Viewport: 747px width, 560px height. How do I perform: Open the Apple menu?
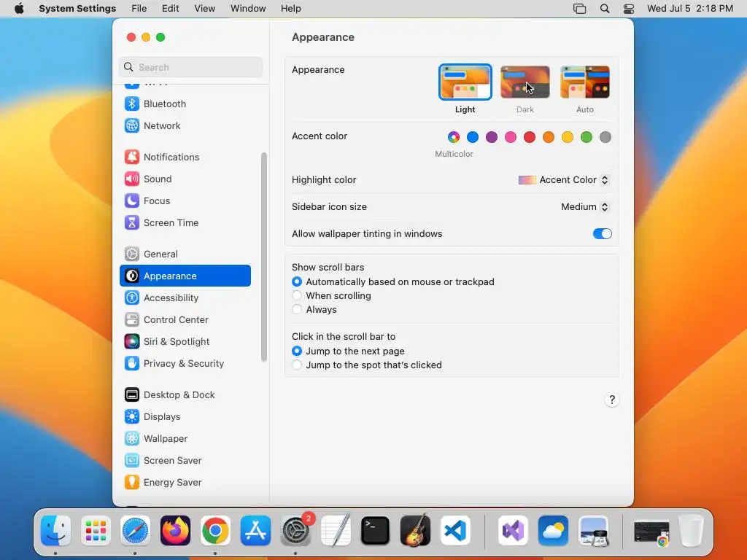19,9
